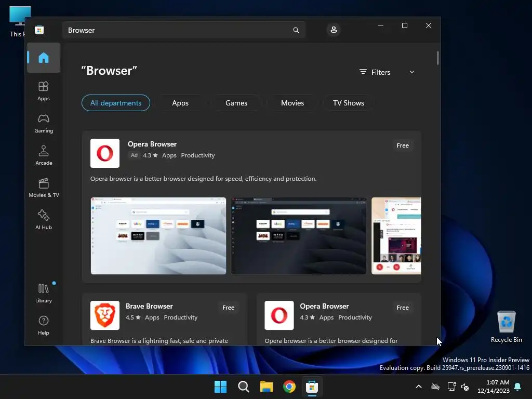Click the network display tray icon

click(x=451, y=387)
